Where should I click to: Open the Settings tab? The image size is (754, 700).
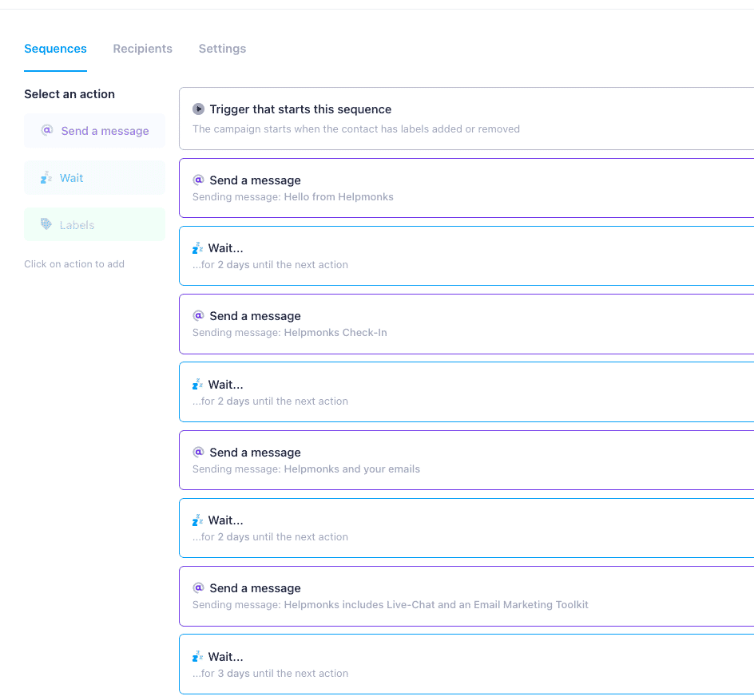click(222, 49)
